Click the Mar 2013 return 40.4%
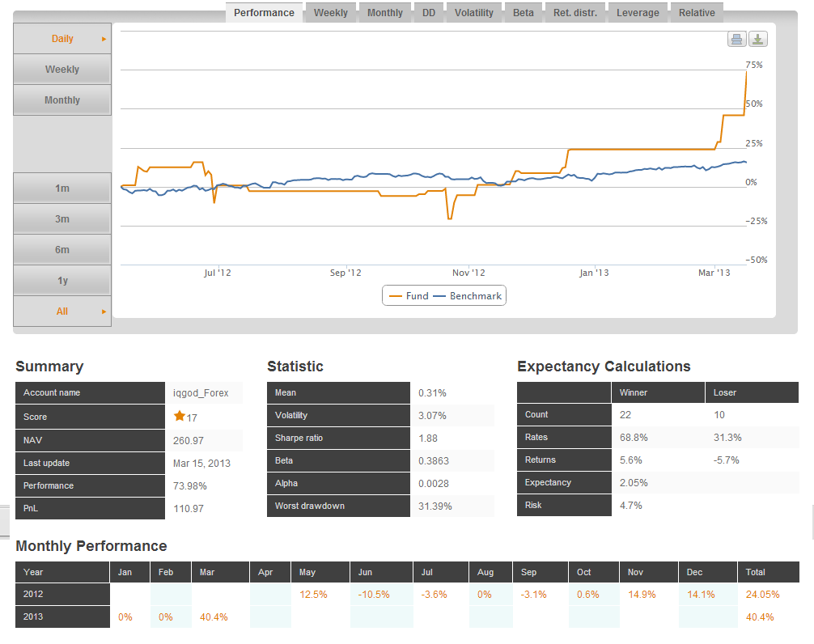This screenshot has height=644, width=814. tap(214, 617)
